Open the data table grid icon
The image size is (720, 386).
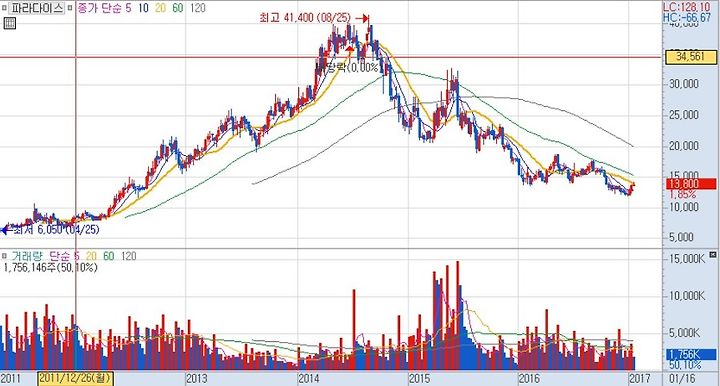[10, 22]
